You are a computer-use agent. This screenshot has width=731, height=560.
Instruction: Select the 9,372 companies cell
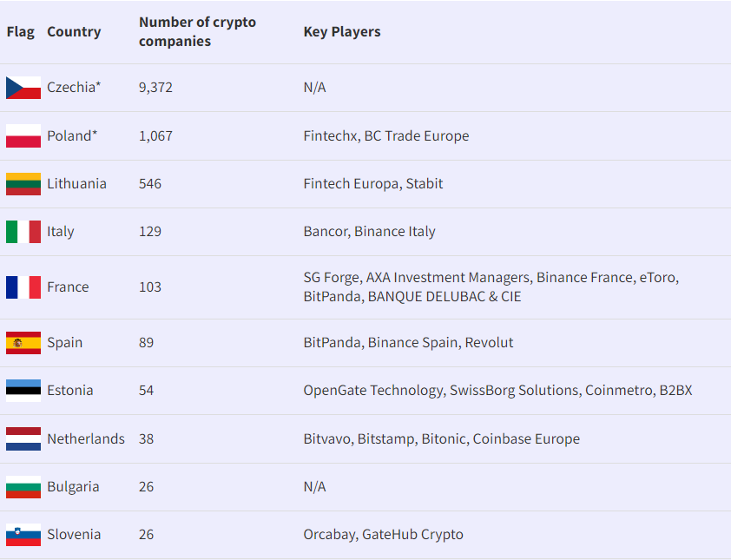coord(155,88)
